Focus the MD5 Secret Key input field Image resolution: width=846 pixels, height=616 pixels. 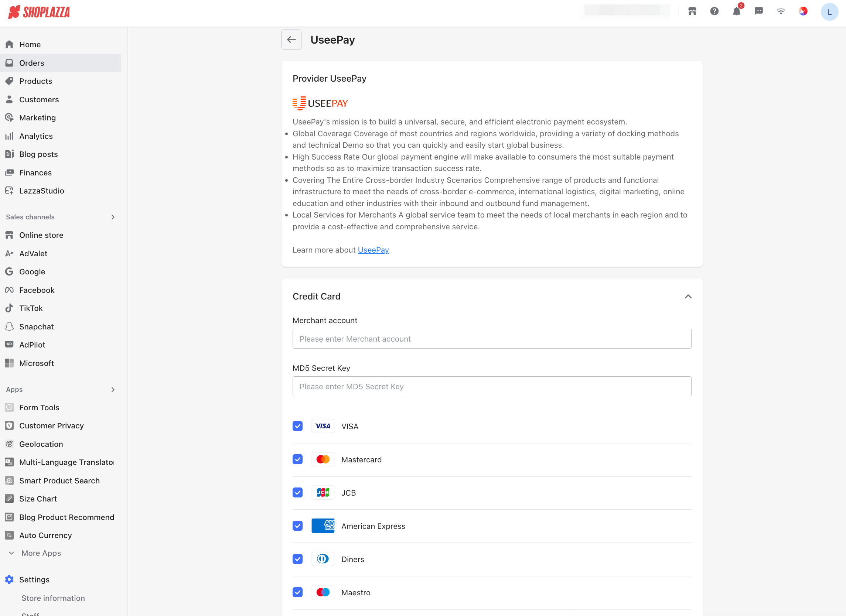point(492,386)
